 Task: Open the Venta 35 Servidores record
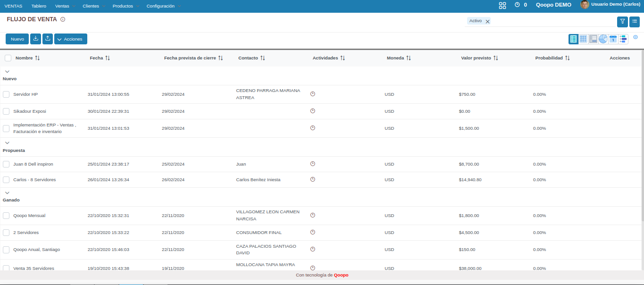coord(33,268)
